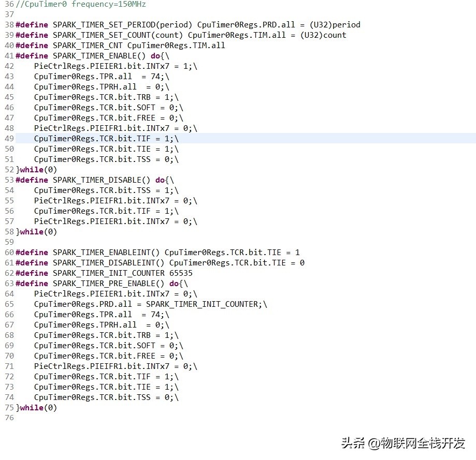Viewport: 476px width, 460px height.
Task: Click line 68 TCR.bit.TRB = 1 statement
Action: [106, 335]
